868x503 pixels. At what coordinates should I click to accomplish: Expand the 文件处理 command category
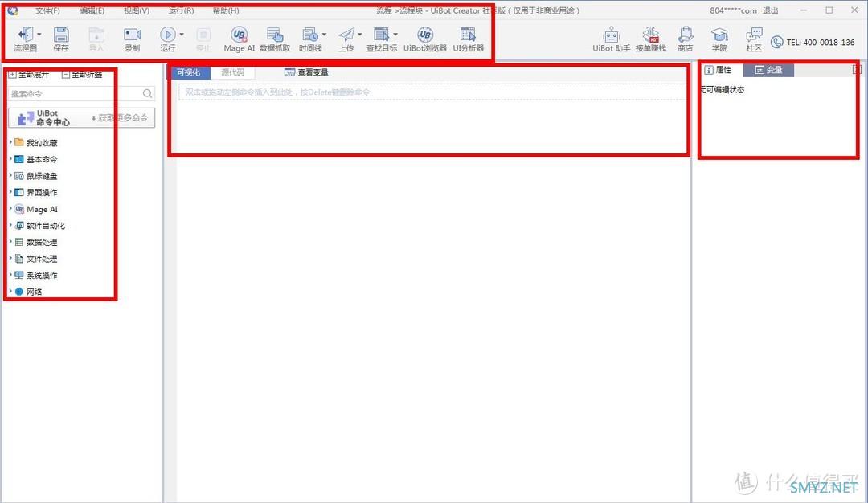tap(11, 259)
